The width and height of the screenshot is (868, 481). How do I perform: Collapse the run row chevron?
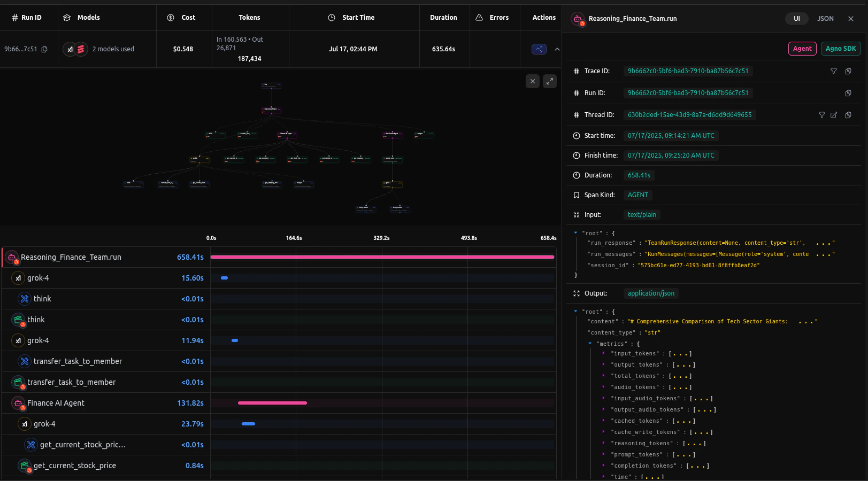pyautogui.click(x=557, y=49)
